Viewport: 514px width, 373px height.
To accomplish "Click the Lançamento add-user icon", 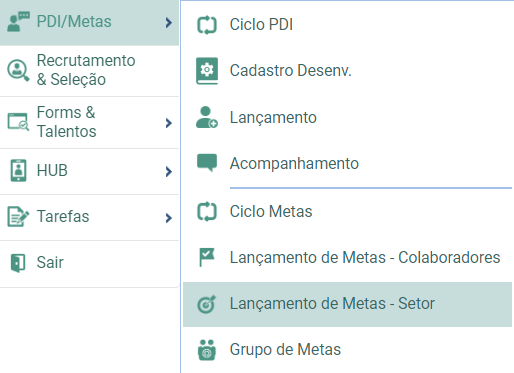I will [x=207, y=117].
